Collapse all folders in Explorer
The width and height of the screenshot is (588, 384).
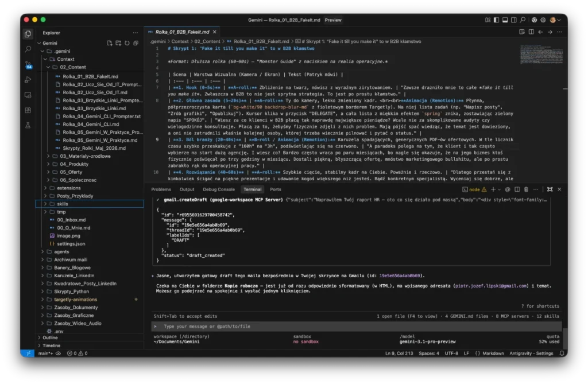click(x=136, y=43)
